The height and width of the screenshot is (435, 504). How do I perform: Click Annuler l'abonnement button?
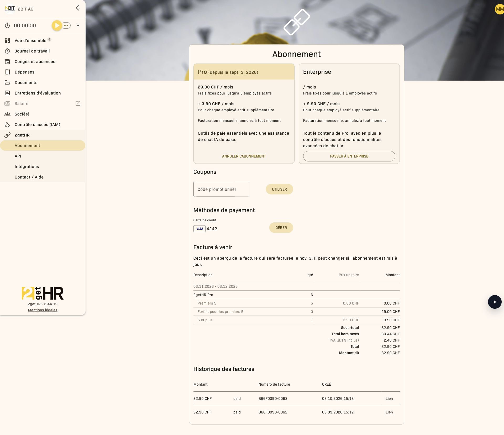[244, 156]
